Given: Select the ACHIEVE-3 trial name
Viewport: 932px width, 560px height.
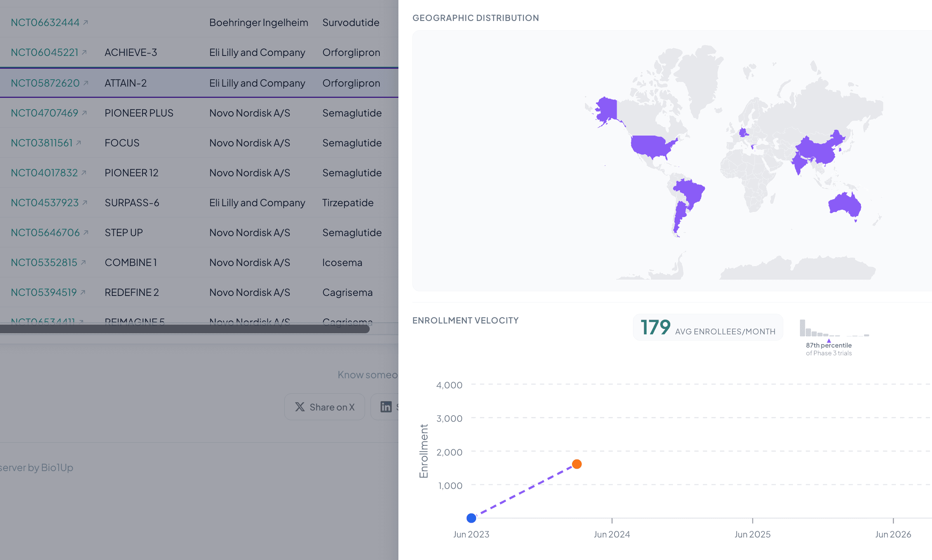Looking at the screenshot, I should pos(131,52).
